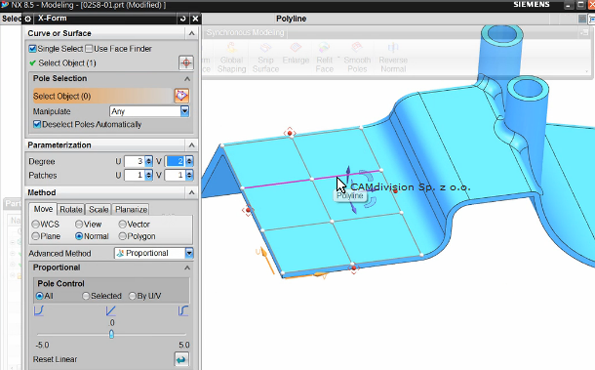Viewport: 595px width, 370px height.
Task: Select the left proportional falloff curve icon
Action: tap(39, 311)
